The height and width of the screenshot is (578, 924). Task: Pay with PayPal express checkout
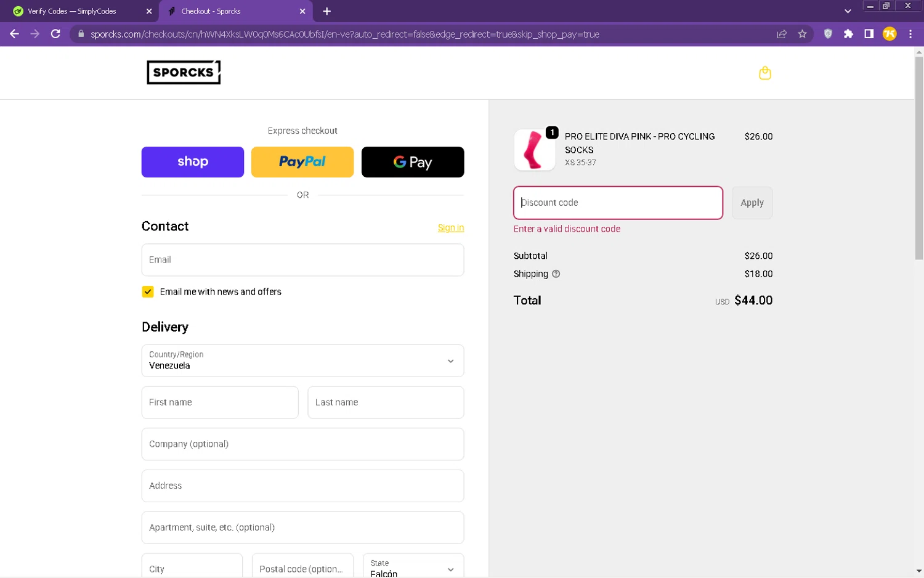pos(302,162)
